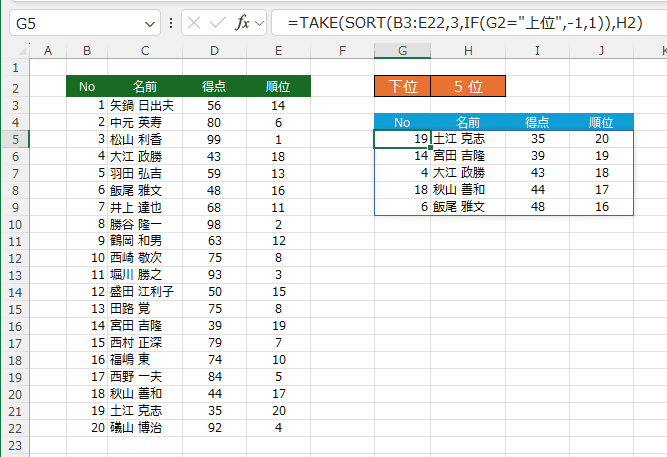Select column G header
The height and width of the screenshot is (457, 667).
402,51
